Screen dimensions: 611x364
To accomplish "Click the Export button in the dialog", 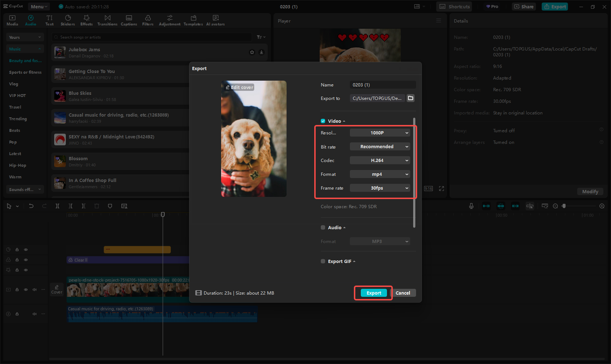I will point(373,292).
